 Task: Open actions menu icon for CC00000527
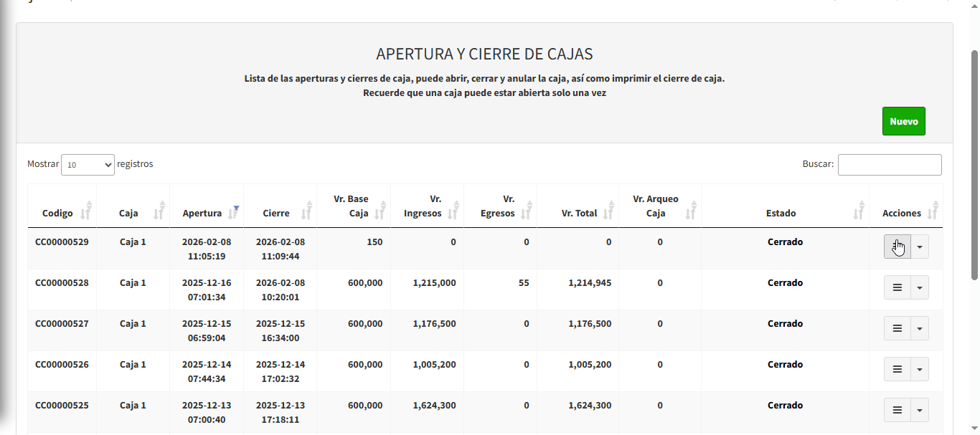(897, 328)
